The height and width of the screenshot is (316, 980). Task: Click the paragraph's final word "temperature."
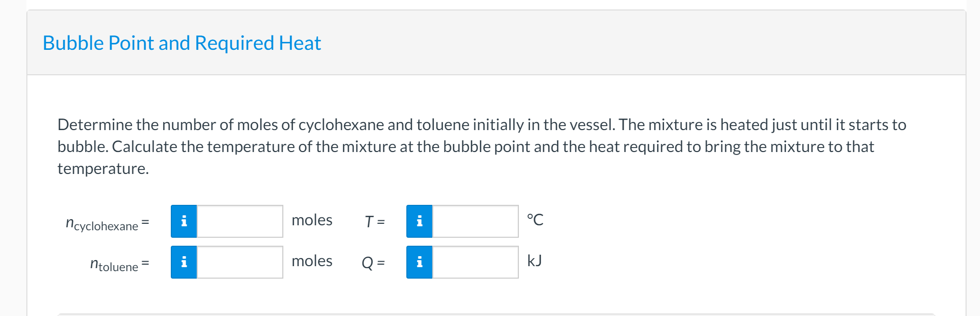point(103,168)
